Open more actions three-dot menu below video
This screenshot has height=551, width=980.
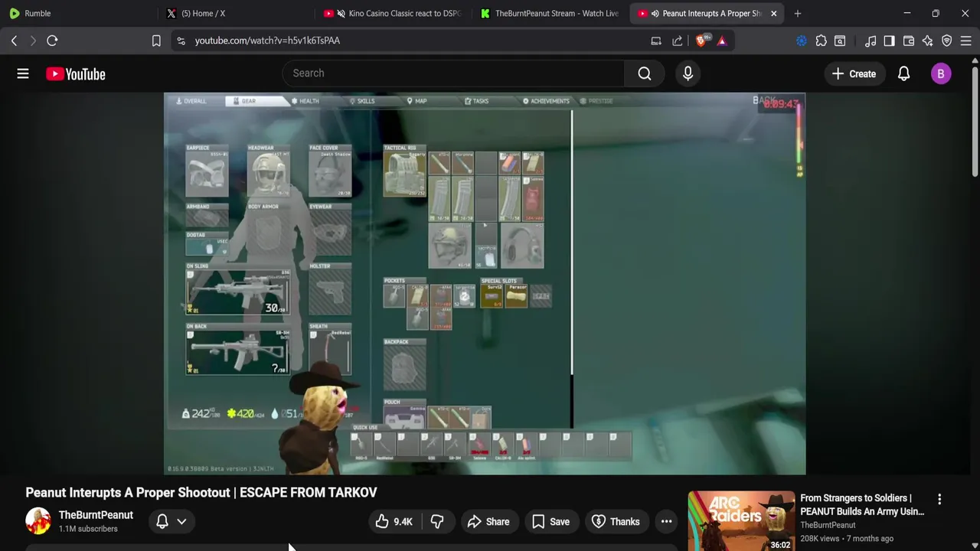(x=666, y=522)
